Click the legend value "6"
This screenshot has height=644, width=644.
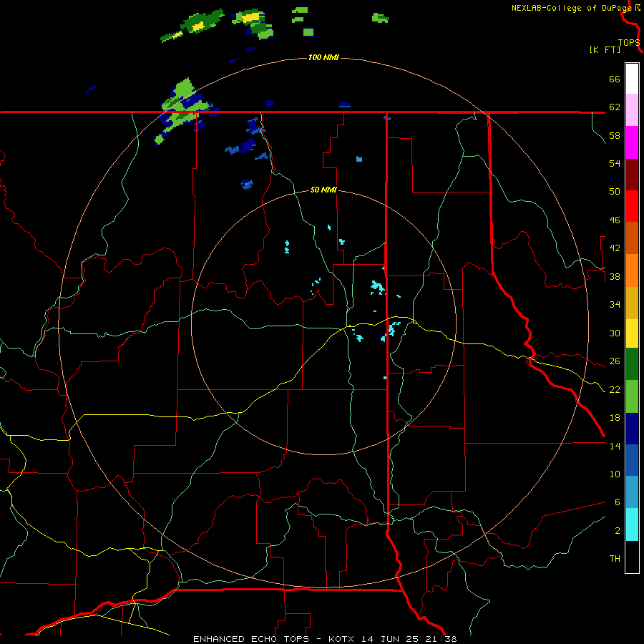(x=618, y=502)
